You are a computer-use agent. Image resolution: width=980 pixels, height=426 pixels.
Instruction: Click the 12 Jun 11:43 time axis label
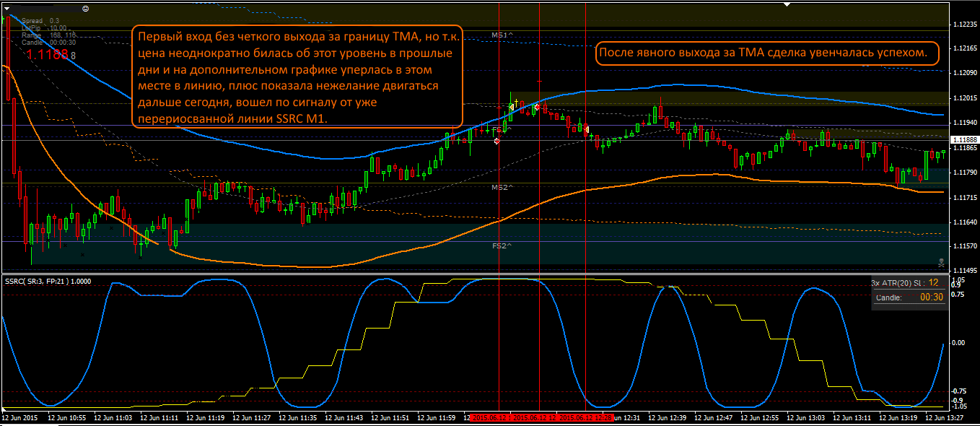click(344, 418)
